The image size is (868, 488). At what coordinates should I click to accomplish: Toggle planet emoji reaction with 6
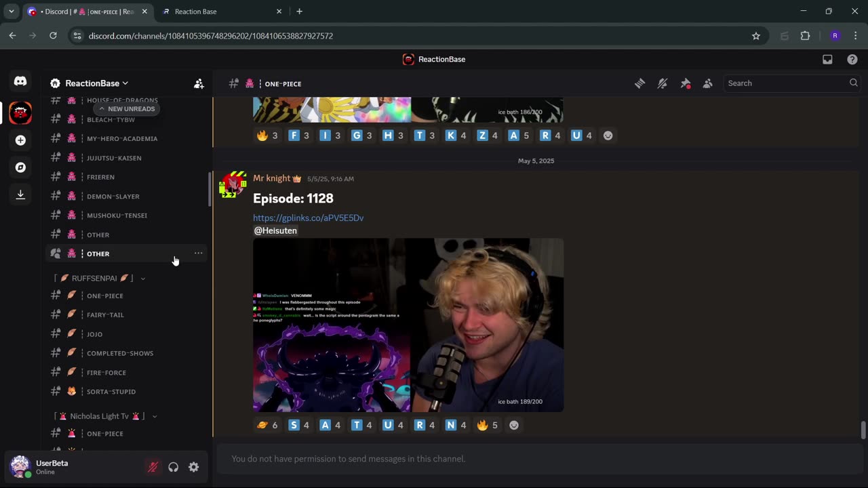pyautogui.click(x=267, y=425)
